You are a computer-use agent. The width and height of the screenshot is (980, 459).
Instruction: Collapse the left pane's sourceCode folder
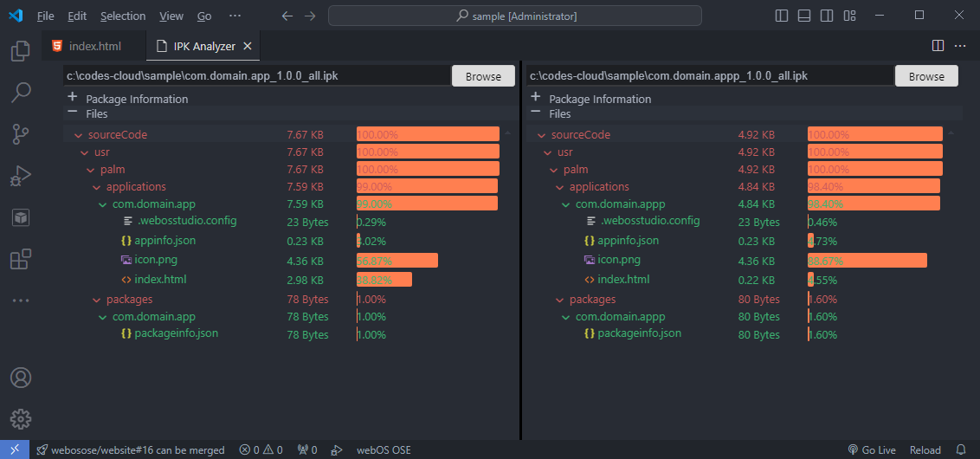pyautogui.click(x=78, y=135)
